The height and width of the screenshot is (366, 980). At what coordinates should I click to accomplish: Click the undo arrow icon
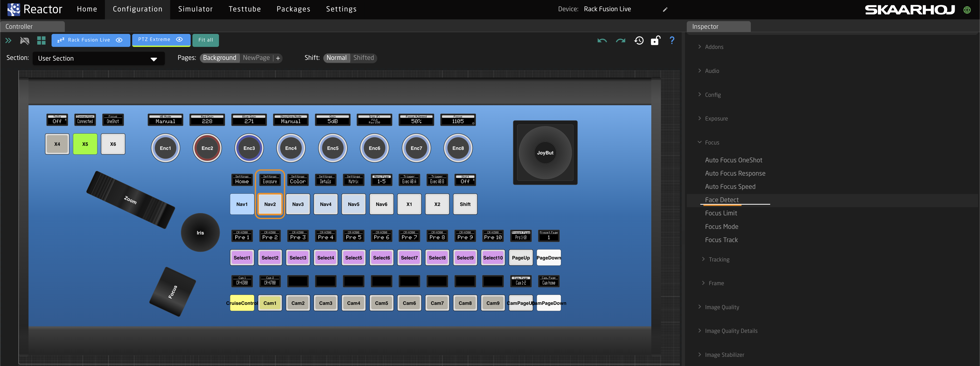(x=602, y=41)
